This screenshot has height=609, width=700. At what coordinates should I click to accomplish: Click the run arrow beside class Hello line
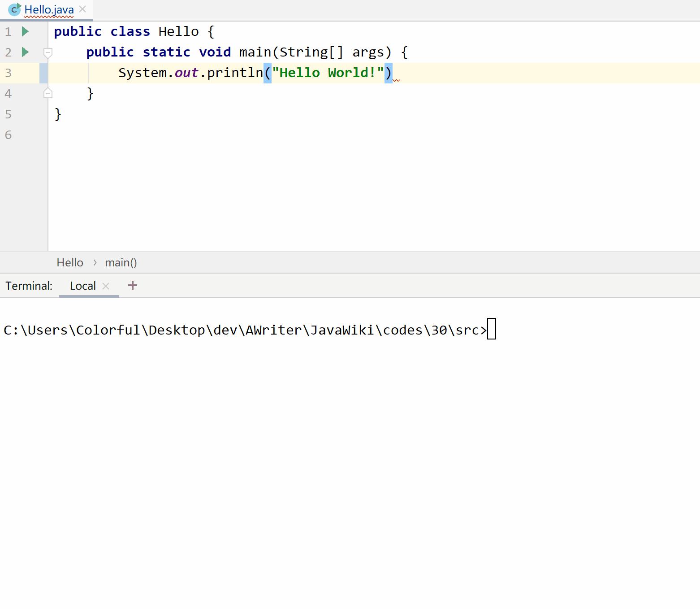(25, 31)
